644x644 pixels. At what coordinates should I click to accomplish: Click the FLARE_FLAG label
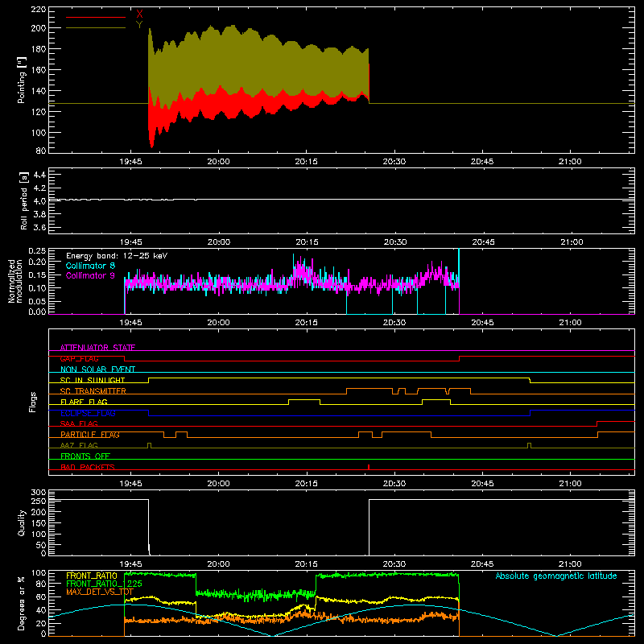pyautogui.click(x=84, y=402)
